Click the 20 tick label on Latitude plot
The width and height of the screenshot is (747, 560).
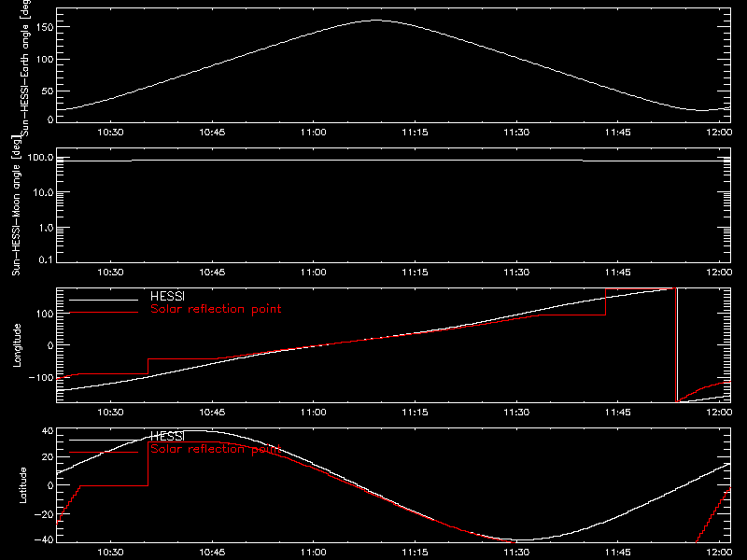tap(48, 457)
